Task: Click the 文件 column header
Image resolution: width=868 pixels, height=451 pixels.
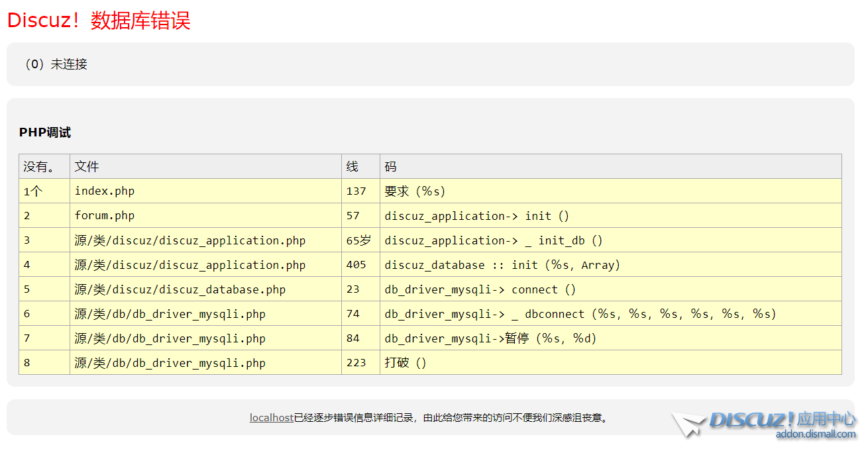Action: pyautogui.click(x=87, y=166)
